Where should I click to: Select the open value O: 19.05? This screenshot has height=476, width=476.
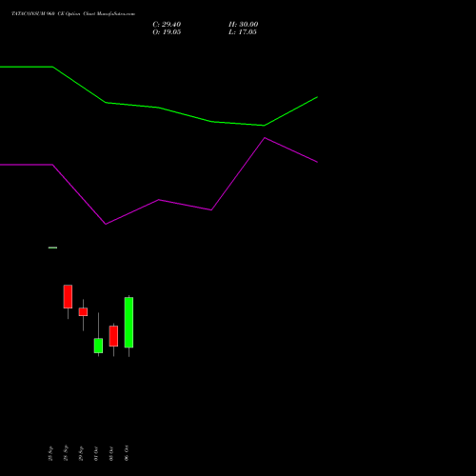(x=167, y=32)
